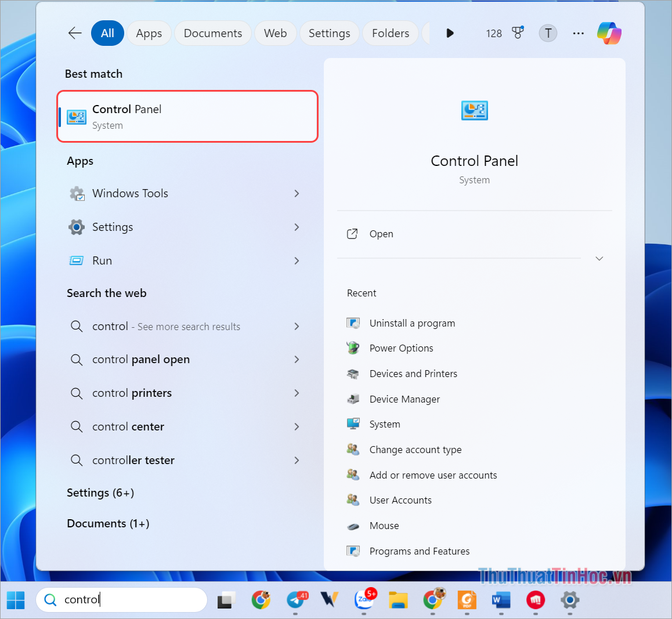The image size is (672, 619).
Task: Open Zalo app in the taskbar
Action: (365, 600)
